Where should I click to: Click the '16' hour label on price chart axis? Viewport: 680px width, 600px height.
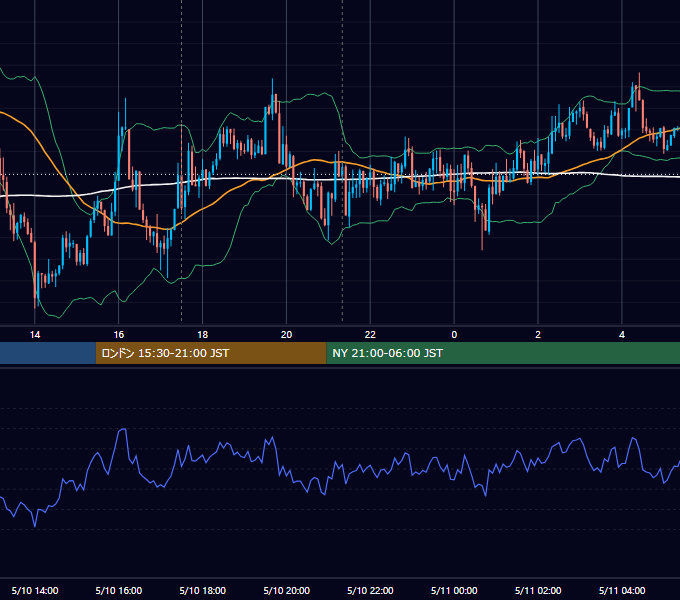(118, 335)
